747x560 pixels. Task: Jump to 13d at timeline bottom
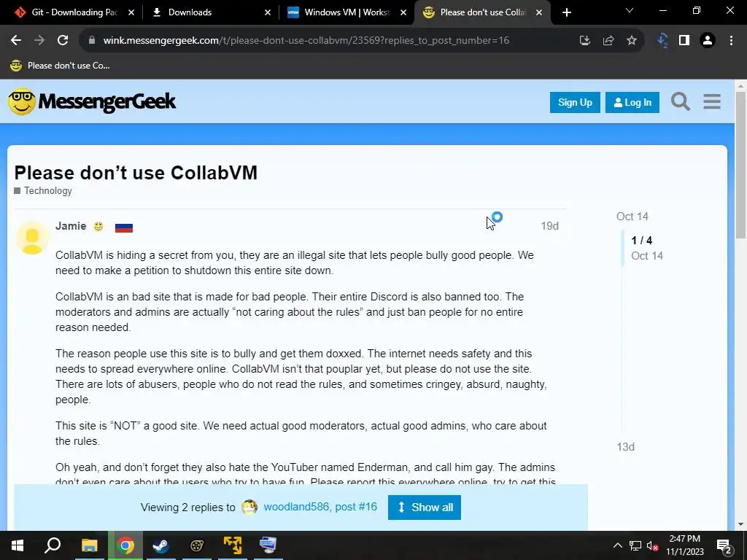click(x=625, y=447)
